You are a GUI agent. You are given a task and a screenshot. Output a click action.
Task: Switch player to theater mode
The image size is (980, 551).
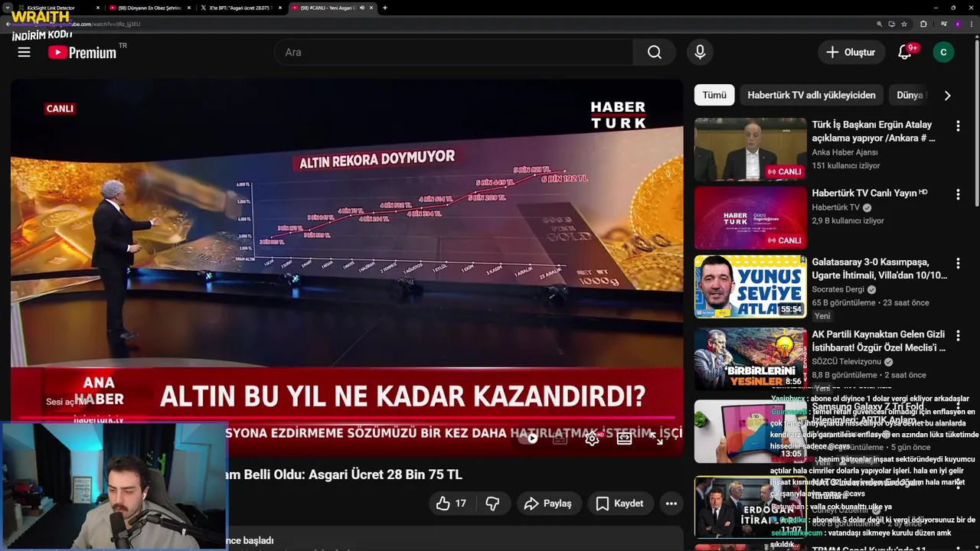(x=624, y=439)
